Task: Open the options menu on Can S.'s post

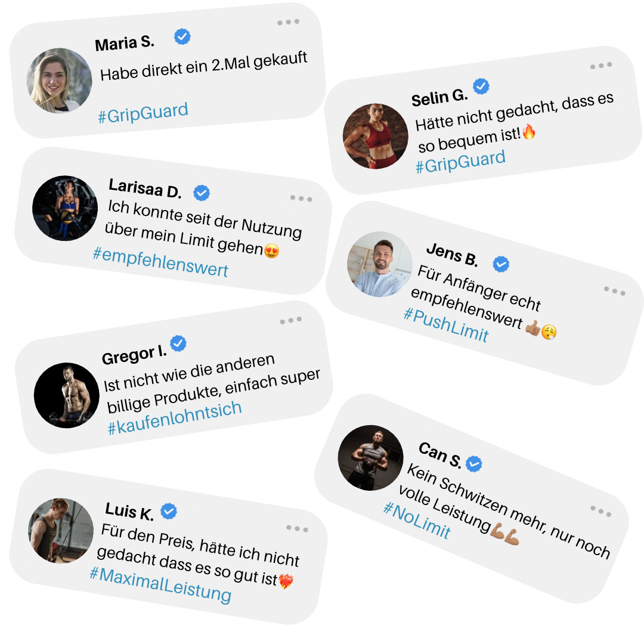Action: pos(601,512)
